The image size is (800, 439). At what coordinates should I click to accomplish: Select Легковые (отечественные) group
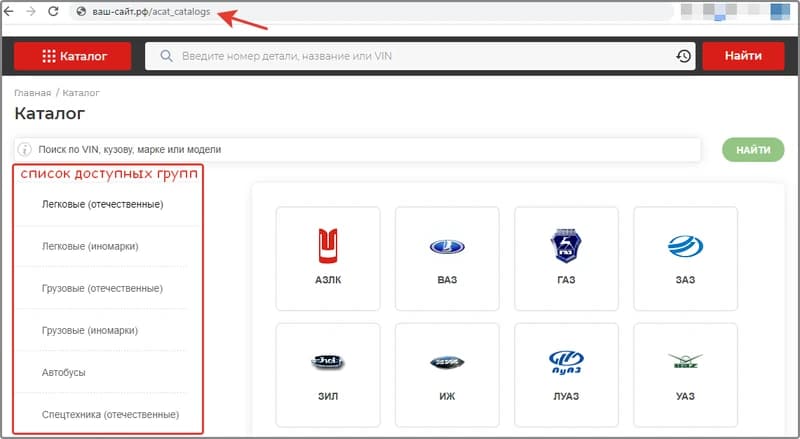point(103,204)
